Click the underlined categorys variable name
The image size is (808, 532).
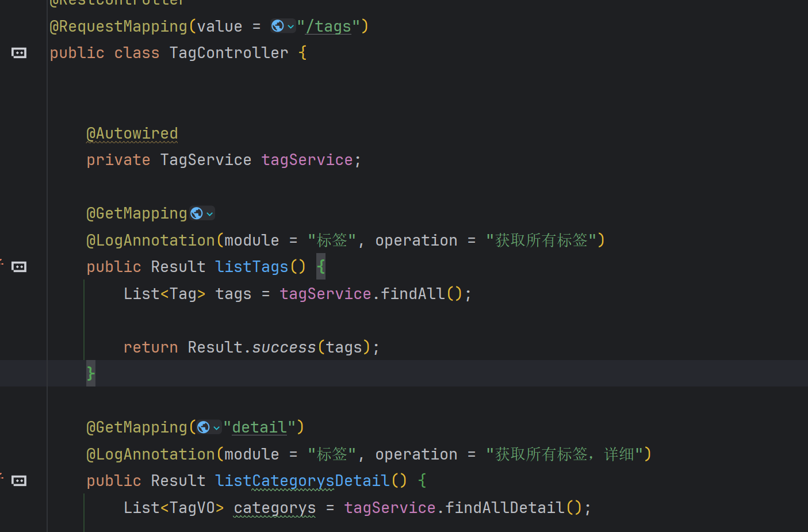274,508
